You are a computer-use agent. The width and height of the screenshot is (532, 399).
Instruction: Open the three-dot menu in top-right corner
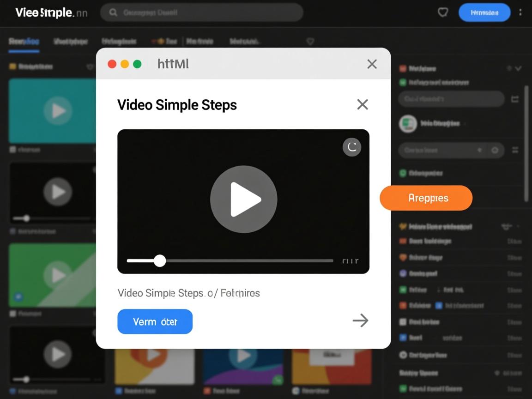click(x=521, y=12)
